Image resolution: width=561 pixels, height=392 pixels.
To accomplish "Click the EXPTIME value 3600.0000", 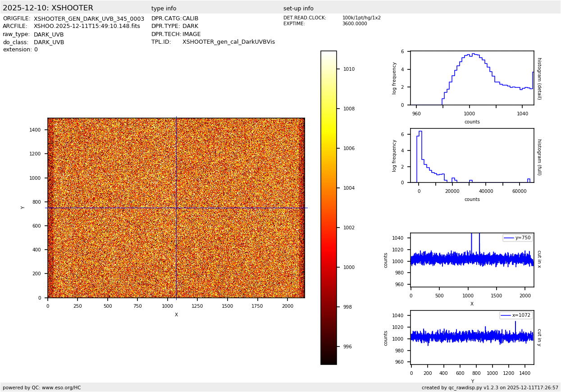I will coord(354,24).
